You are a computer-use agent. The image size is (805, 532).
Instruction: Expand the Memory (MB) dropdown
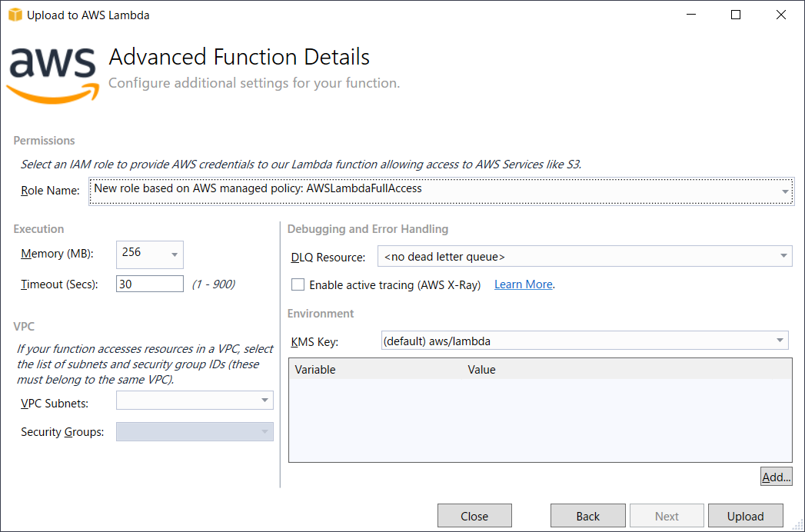(149, 254)
